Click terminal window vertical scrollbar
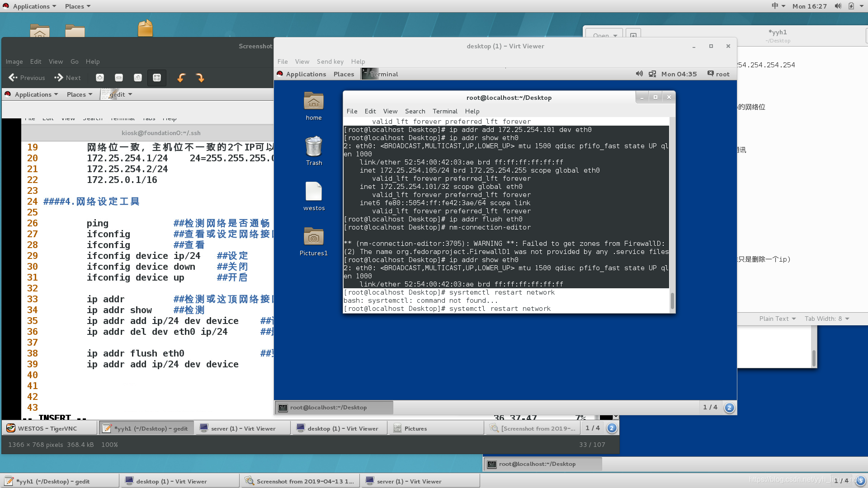Image resolution: width=868 pixels, height=488 pixels. click(672, 300)
